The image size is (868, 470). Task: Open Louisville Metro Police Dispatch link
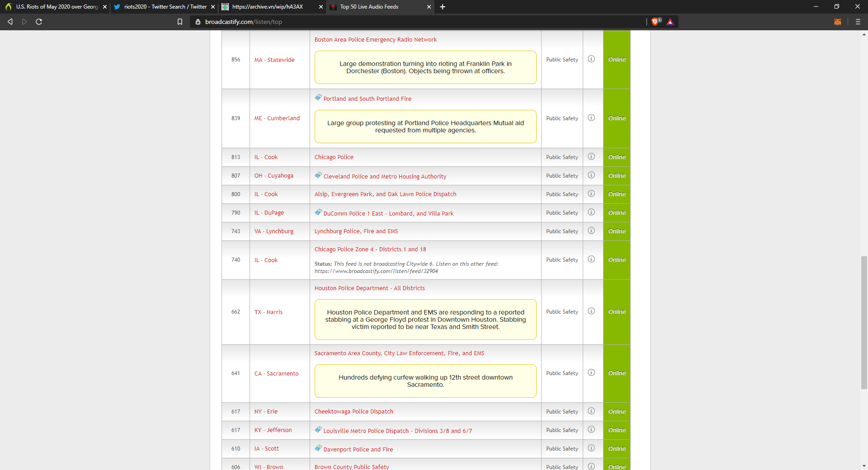(398, 431)
